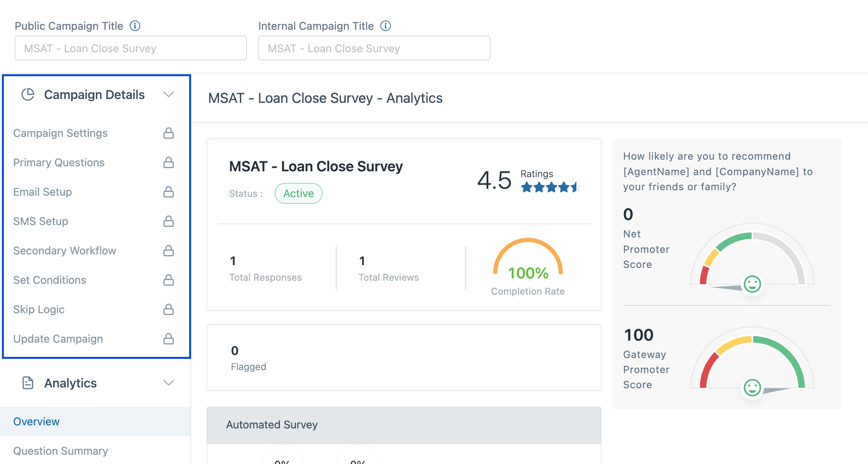Select Update Campaign in sidebar
This screenshot has height=464, width=868.
point(58,339)
